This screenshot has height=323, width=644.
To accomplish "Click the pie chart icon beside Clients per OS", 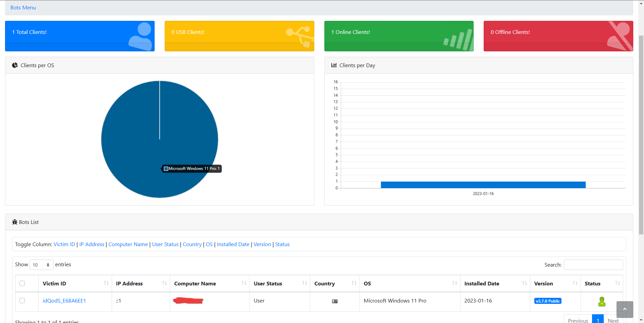I will pos(15,65).
